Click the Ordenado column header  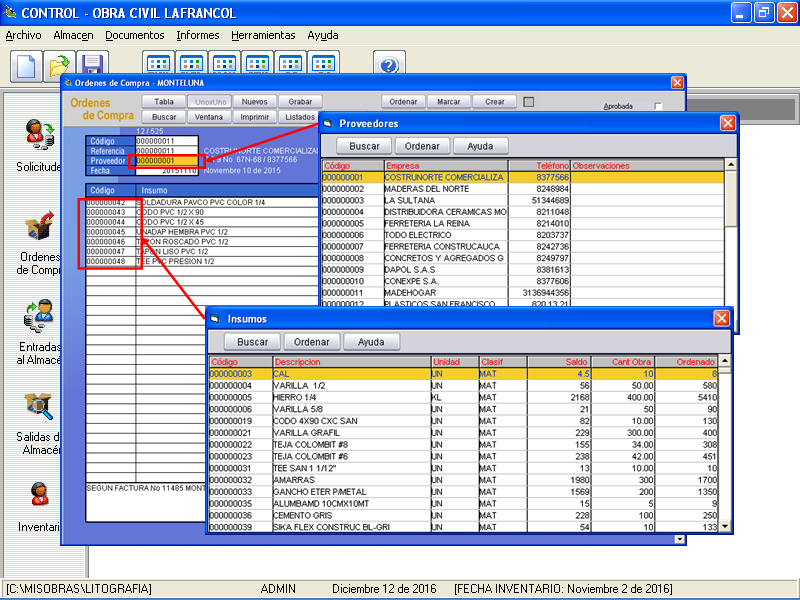(x=686, y=362)
